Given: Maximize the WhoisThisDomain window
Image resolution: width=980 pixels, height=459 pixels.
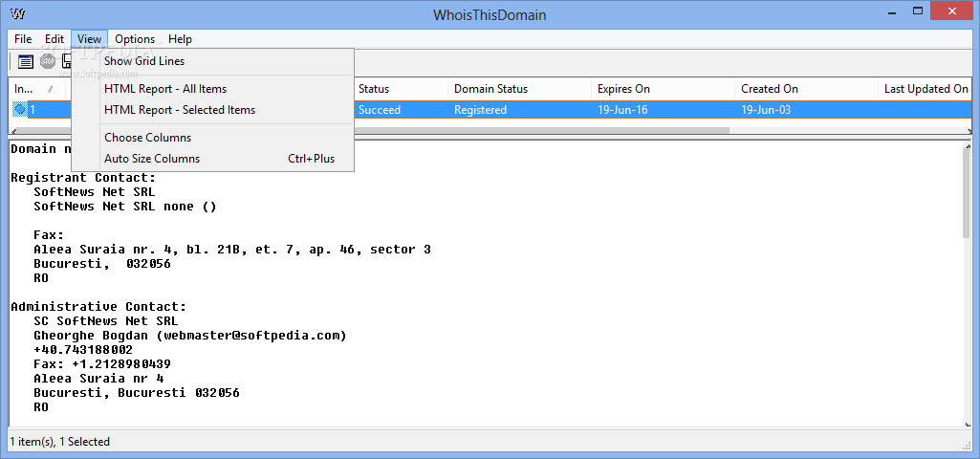Looking at the screenshot, I should pos(918,11).
